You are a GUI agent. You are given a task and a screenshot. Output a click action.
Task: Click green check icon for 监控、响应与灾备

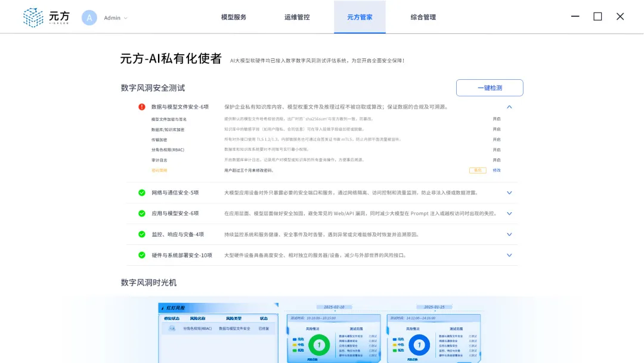(142, 234)
